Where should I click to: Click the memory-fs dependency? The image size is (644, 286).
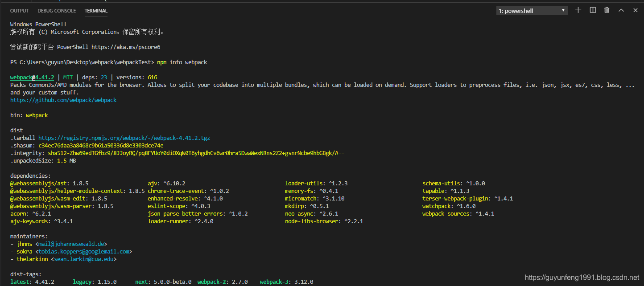312,191
